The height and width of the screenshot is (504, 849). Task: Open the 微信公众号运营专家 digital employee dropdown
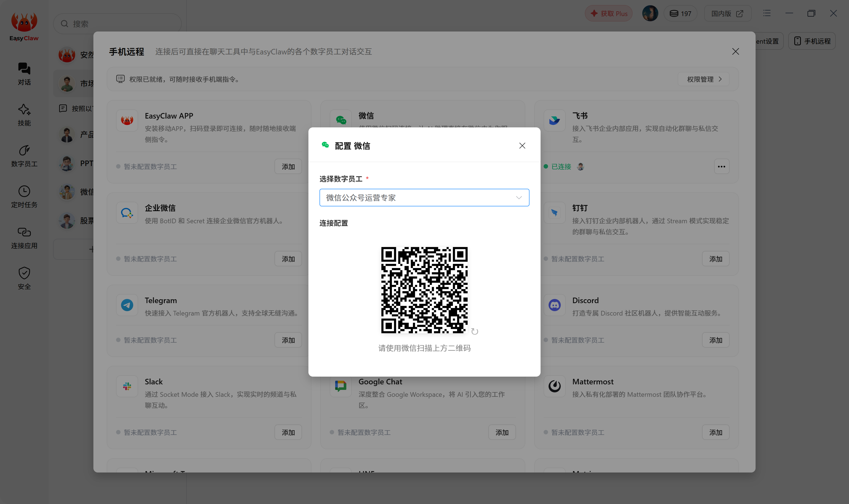pyautogui.click(x=424, y=198)
